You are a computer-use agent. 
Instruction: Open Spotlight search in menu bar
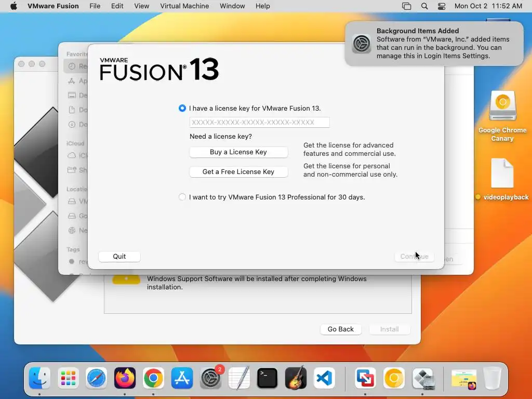tap(424, 6)
